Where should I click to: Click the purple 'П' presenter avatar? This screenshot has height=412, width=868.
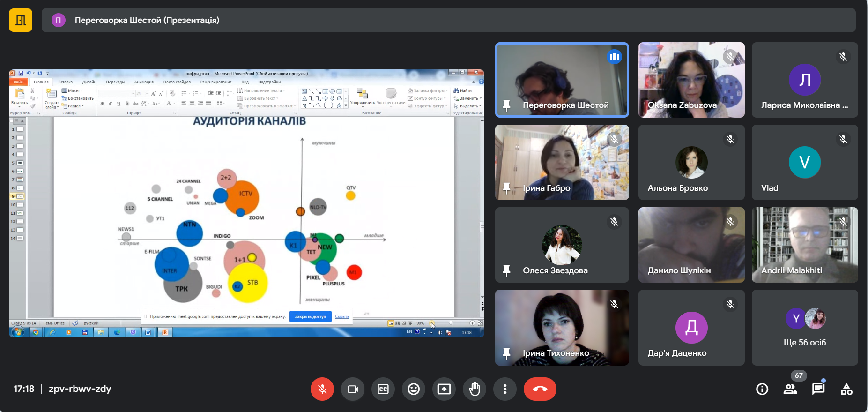tap(59, 20)
